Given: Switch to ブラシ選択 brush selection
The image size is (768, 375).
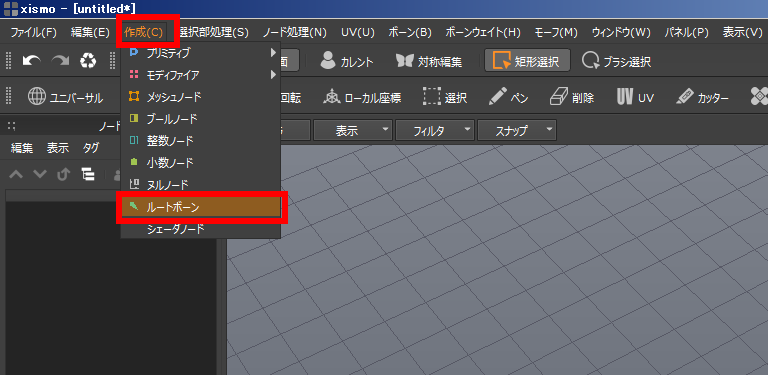Looking at the screenshot, I should point(617,61).
